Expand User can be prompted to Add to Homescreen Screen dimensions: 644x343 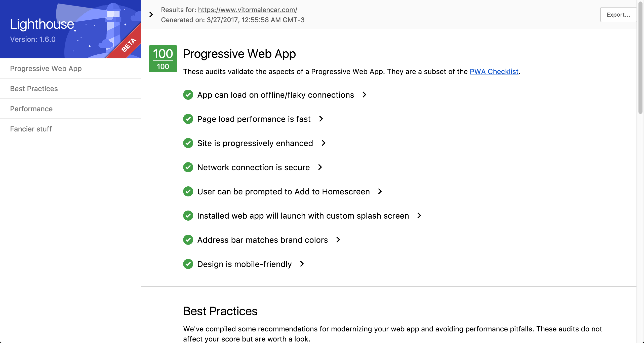click(x=380, y=191)
